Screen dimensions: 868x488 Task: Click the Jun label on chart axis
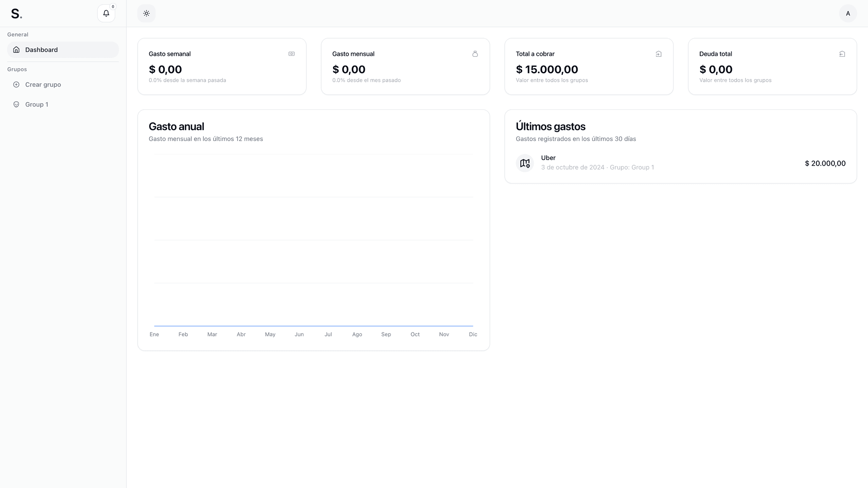(299, 334)
